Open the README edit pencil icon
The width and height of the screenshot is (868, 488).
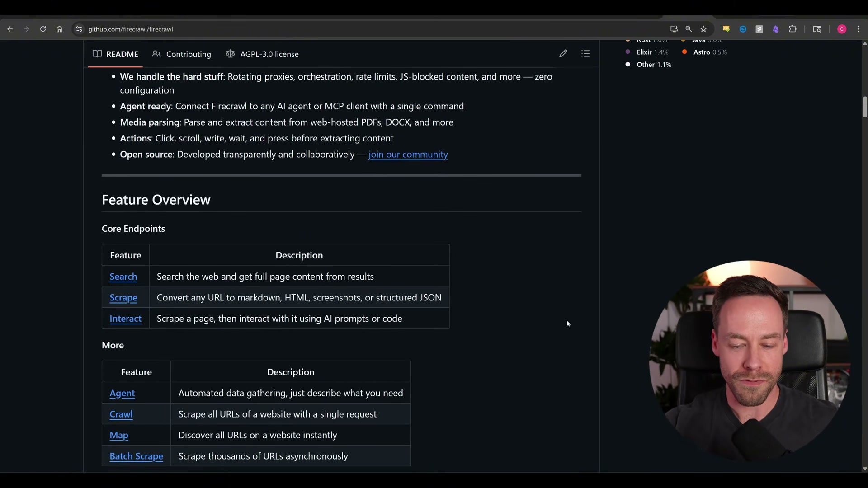tap(563, 53)
